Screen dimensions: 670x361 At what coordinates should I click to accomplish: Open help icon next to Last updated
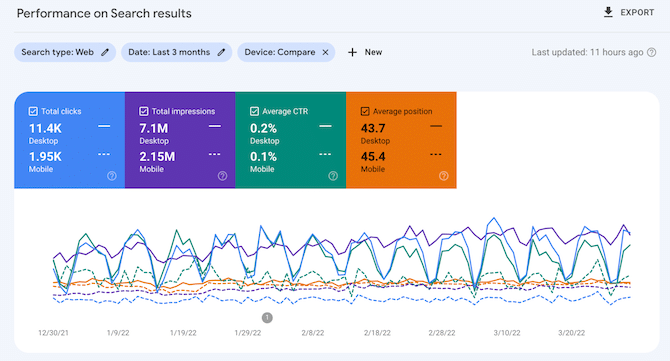point(652,52)
